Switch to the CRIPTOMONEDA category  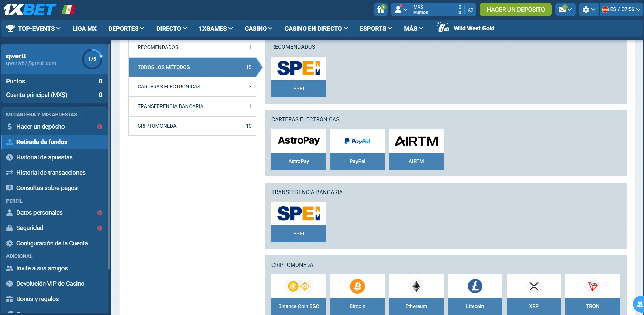click(192, 126)
